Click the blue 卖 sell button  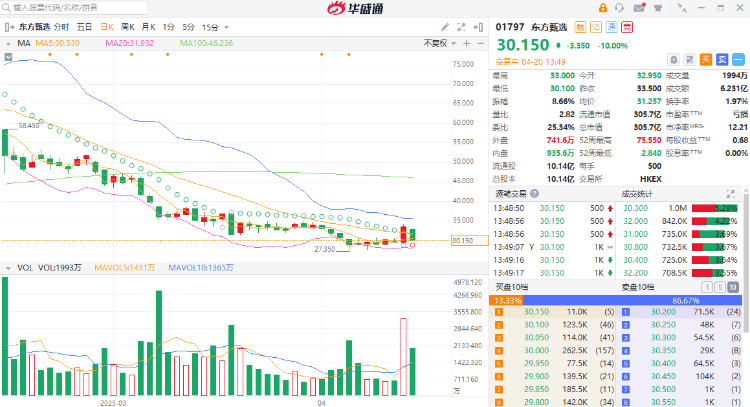pos(722,60)
